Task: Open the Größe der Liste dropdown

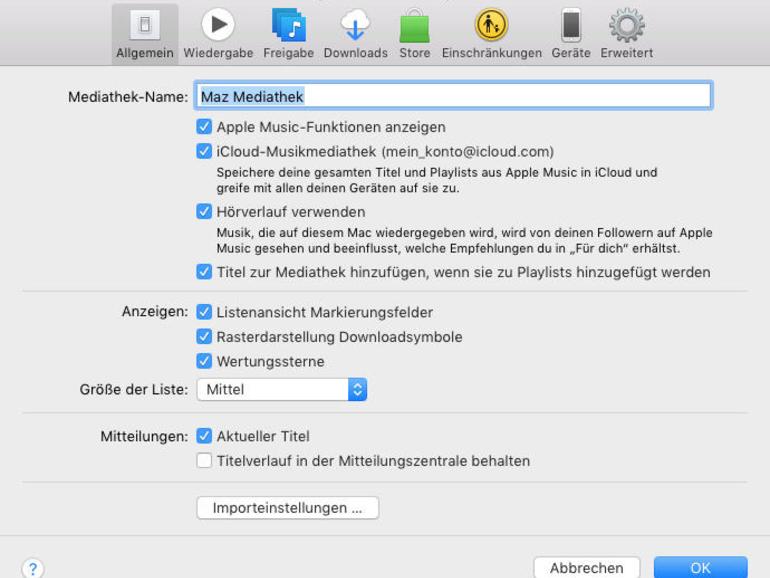Action: point(282,389)
